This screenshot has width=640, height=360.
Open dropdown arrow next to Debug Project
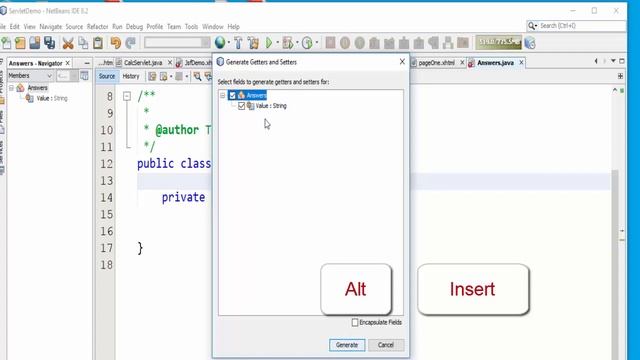click(297, 43)
